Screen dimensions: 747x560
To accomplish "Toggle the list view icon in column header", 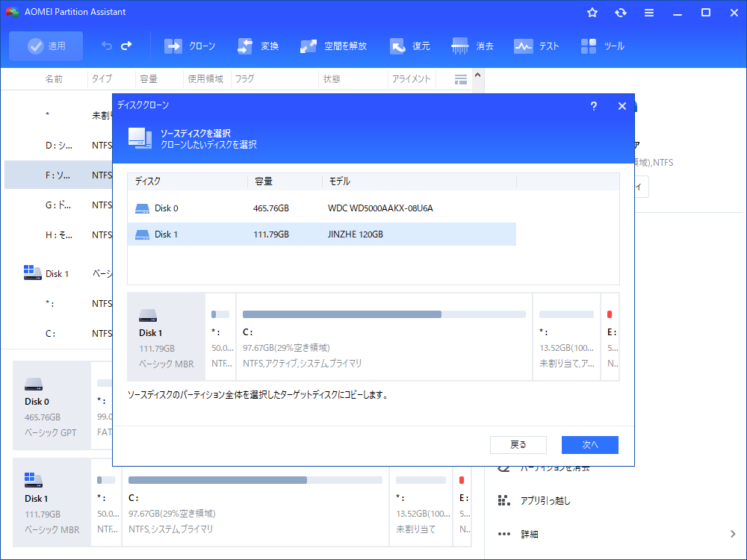I will (x=461, y=80).
